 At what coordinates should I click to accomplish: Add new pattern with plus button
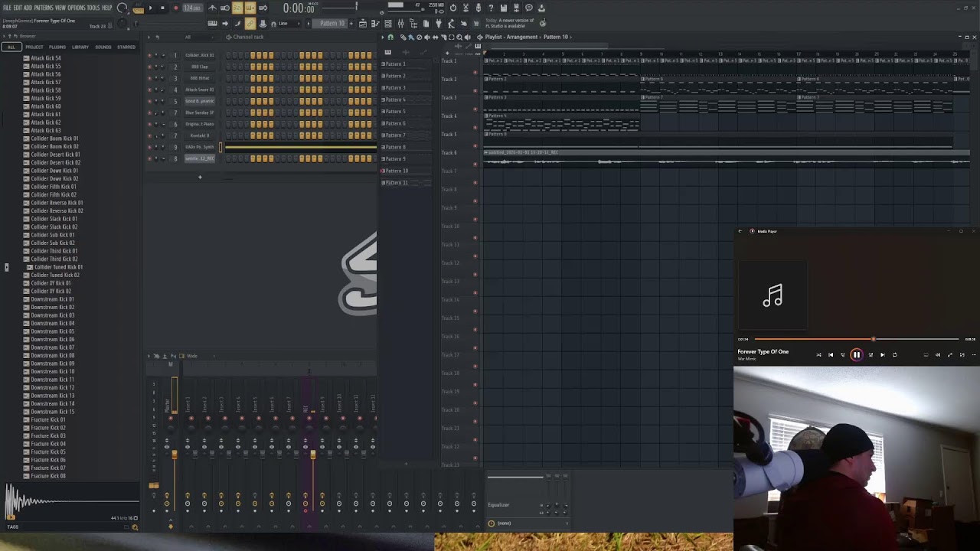click(x=351, y=23)
